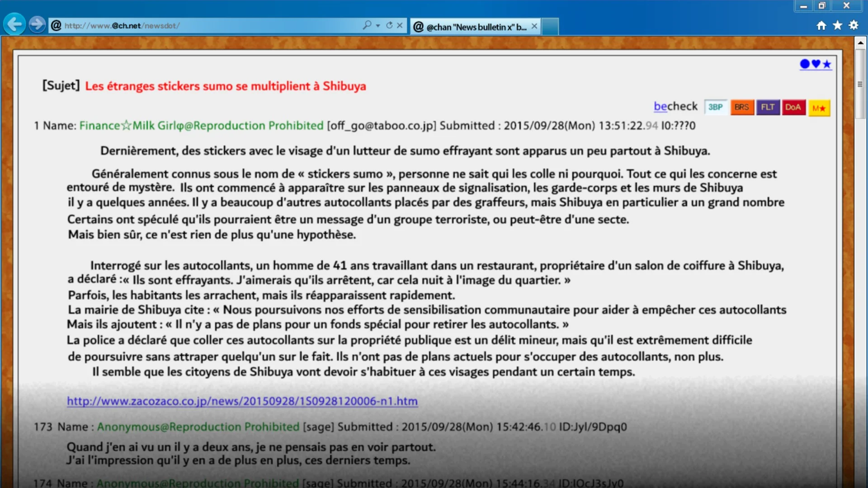The height and width of the screenshot is (488, 868).
Task: Click the red thread title about sumo stickers
Action: point(226,86)
